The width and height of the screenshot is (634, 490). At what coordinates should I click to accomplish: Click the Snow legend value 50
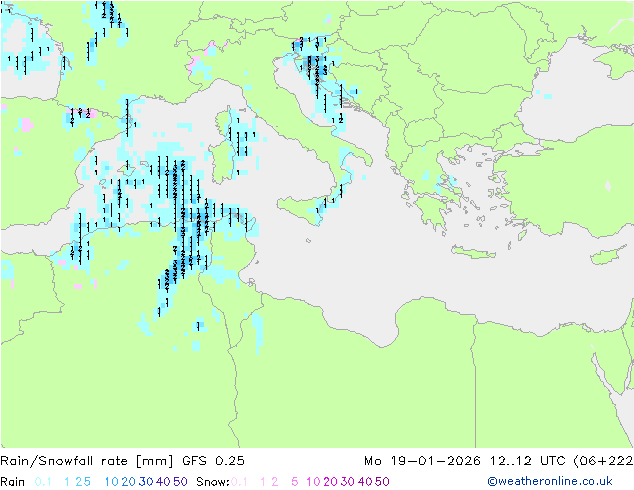(382, 482)
